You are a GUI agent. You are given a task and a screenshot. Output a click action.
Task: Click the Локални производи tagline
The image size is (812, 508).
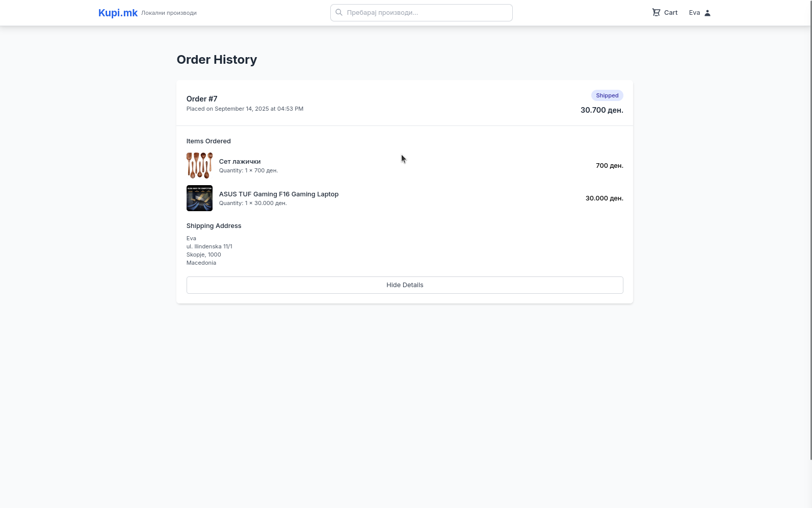(x=169, y=13)
